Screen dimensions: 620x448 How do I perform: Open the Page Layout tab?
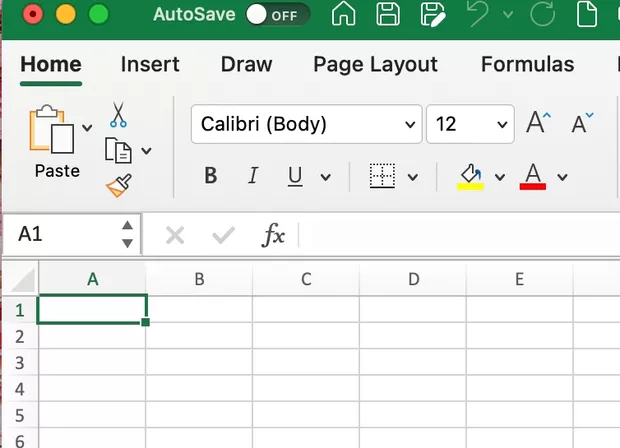tap(375, 64)
